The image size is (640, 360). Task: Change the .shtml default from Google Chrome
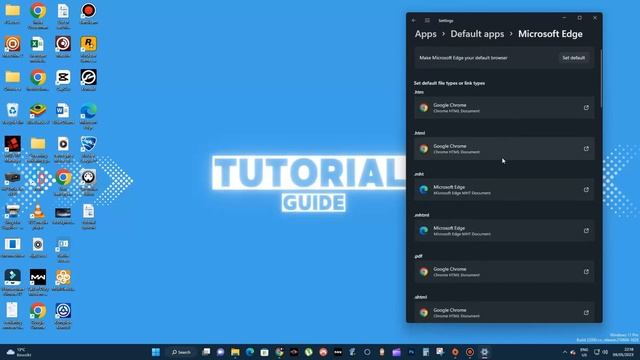pyautogui.click(x=504, y=312)
